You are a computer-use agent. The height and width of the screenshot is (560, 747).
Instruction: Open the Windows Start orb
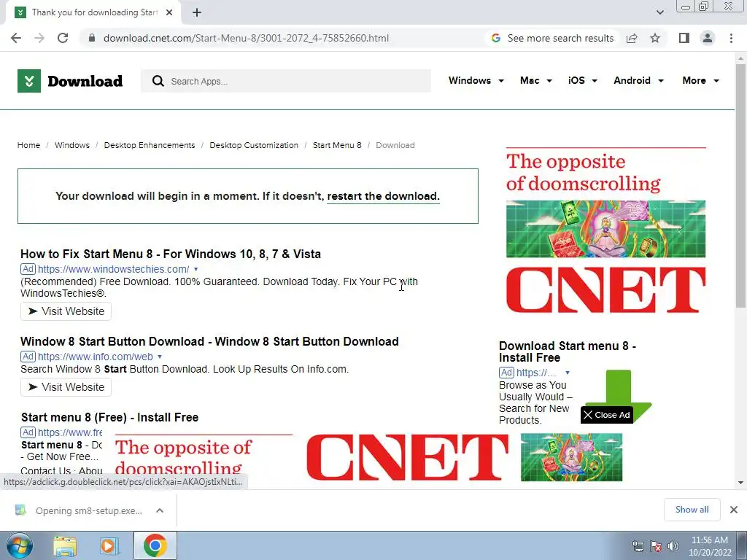pyautogui.click(x=20, y=545)
